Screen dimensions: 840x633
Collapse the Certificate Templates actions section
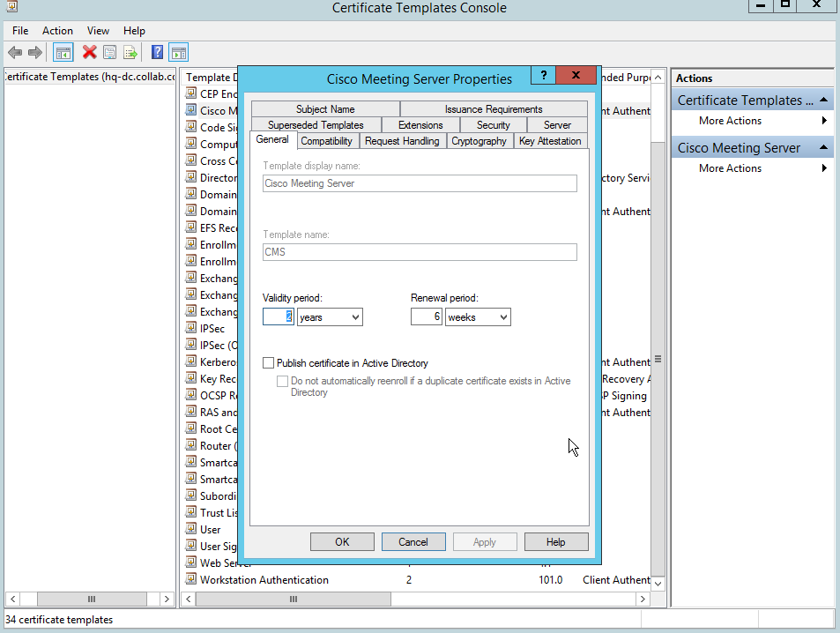click(x=823, y=100)
